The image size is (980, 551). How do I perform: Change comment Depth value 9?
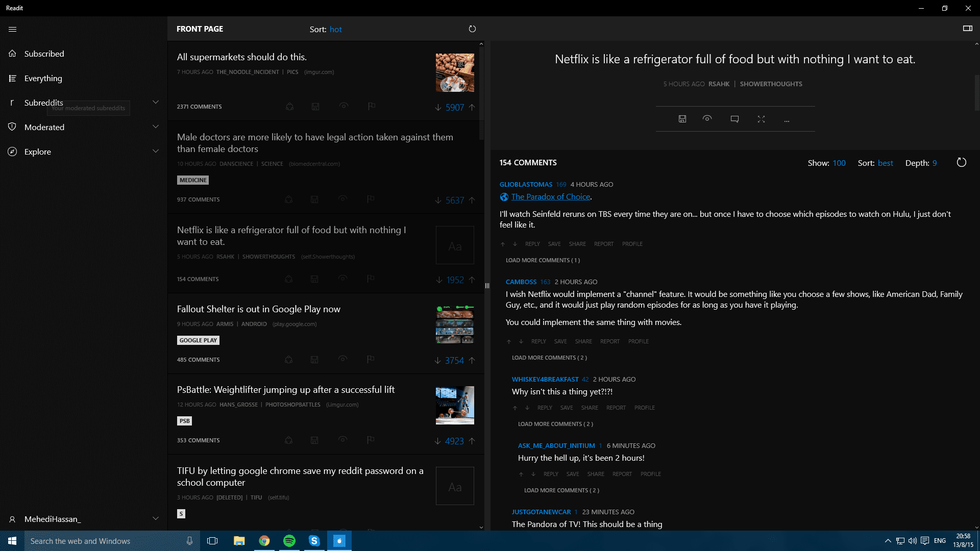(x=935, y=163)
